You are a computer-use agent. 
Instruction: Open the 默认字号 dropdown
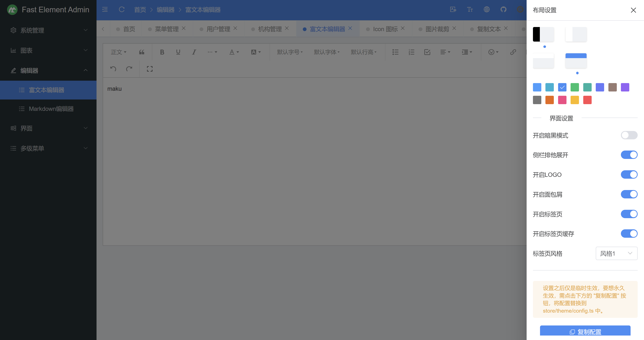click(290, 52)
